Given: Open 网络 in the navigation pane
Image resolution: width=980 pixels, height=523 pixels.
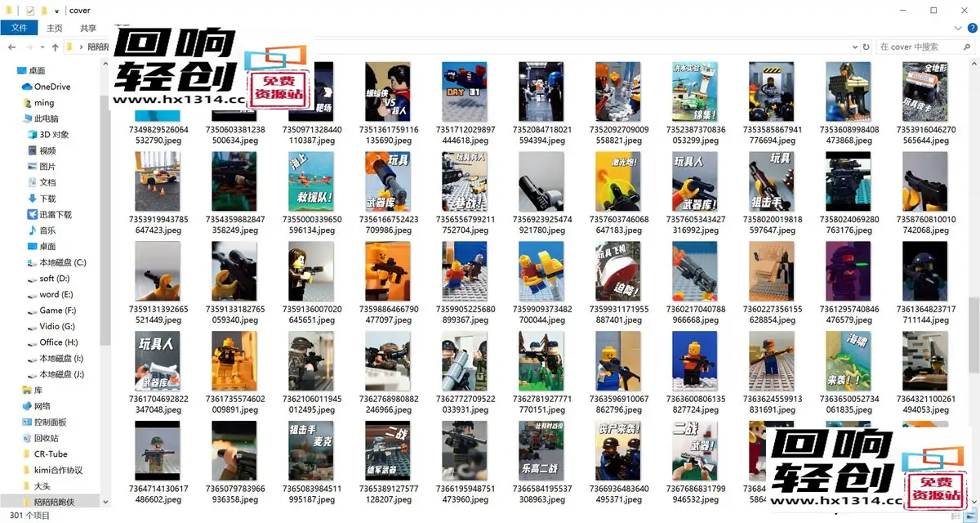Looking at the screenshot, I should click(42, 406).
